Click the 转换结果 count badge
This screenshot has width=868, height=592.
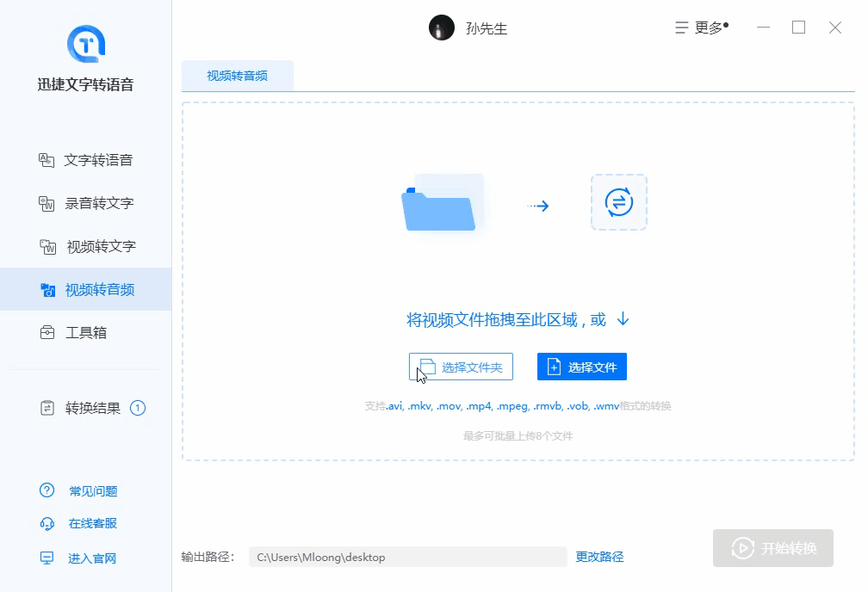tap(137, 408)
